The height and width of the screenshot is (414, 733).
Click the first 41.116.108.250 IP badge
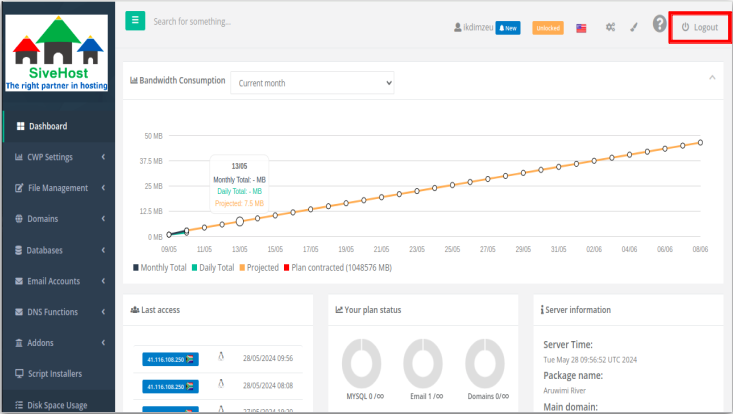click(x=169, y=358)
